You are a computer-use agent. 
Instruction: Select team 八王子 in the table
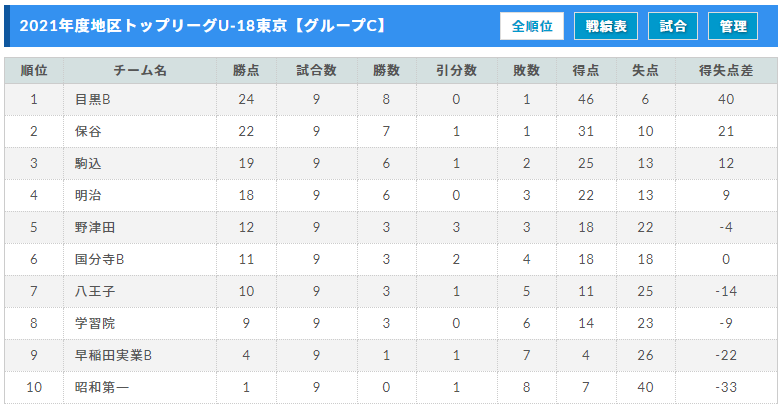click(94, 291)
